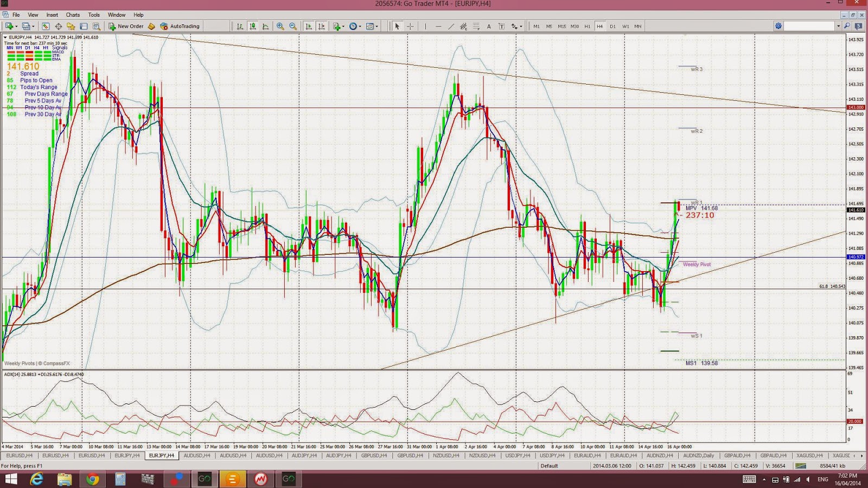Open the Windows Start button
Viewport: 868px width, 488px height.
tap(11, 479)
